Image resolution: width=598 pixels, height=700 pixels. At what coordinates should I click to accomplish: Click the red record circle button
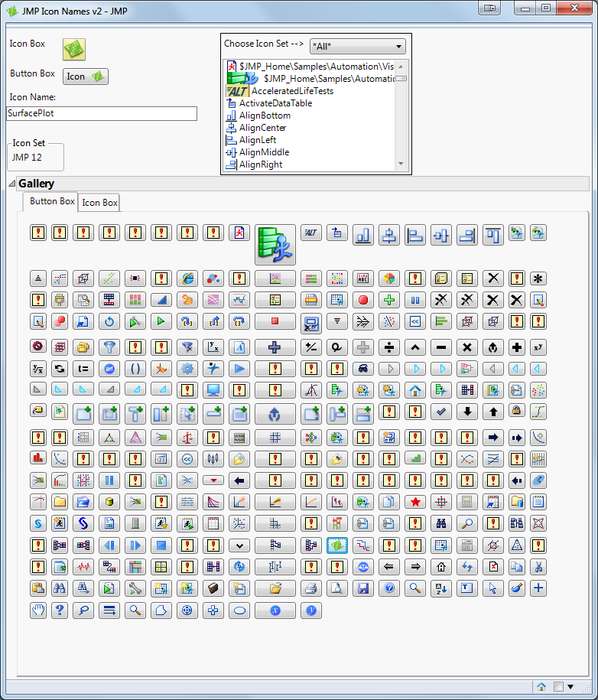click(363, 300)
